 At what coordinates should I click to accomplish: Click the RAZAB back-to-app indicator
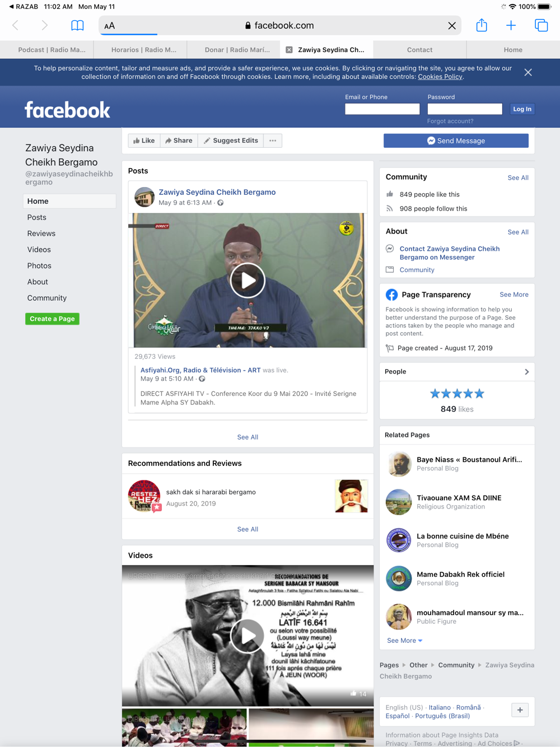point(24,7)
